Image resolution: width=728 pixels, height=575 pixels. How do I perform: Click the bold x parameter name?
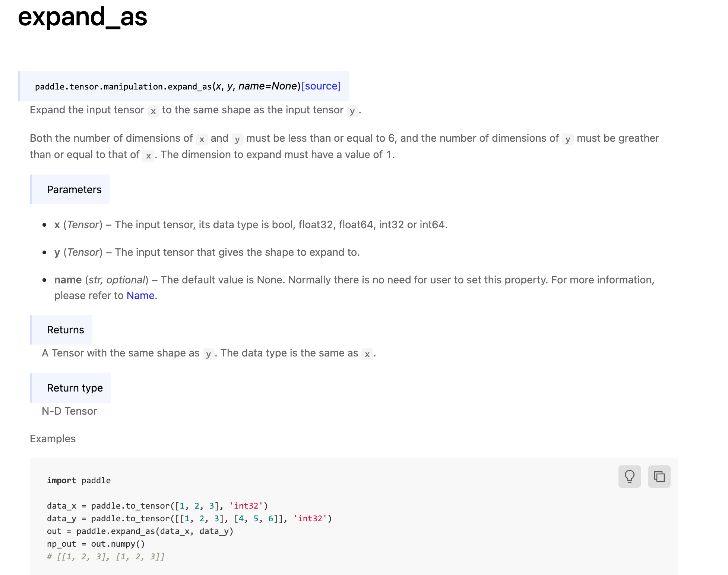click(x=57, y=225)
